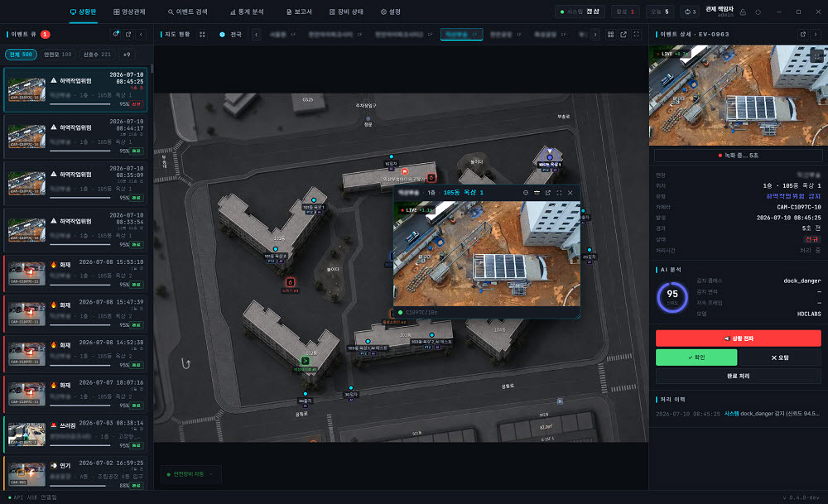The height and width of the screenshot is (504, 828).
Task: Open the 통계 분석 menu
Action: pos(247,12)
